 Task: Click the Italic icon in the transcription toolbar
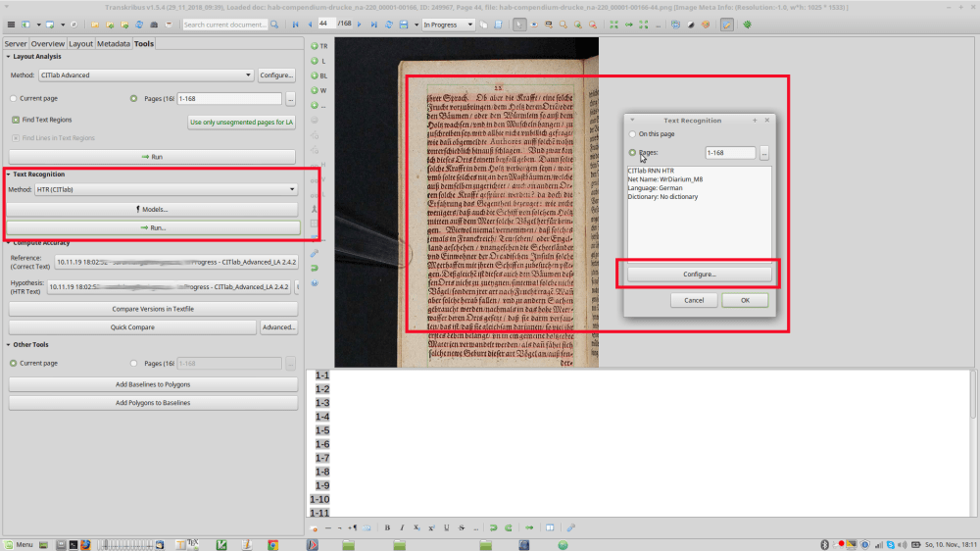pos(402,527)
